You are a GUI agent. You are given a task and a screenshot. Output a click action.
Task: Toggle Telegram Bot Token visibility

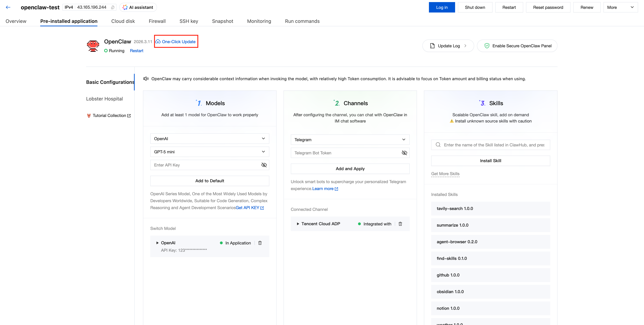pos(404,153)
